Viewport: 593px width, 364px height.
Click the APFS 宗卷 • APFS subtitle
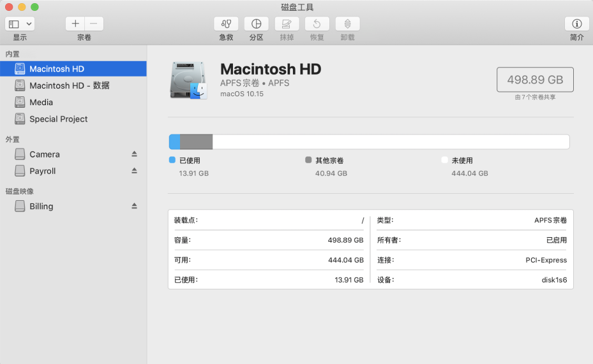[x=255, y=83]
